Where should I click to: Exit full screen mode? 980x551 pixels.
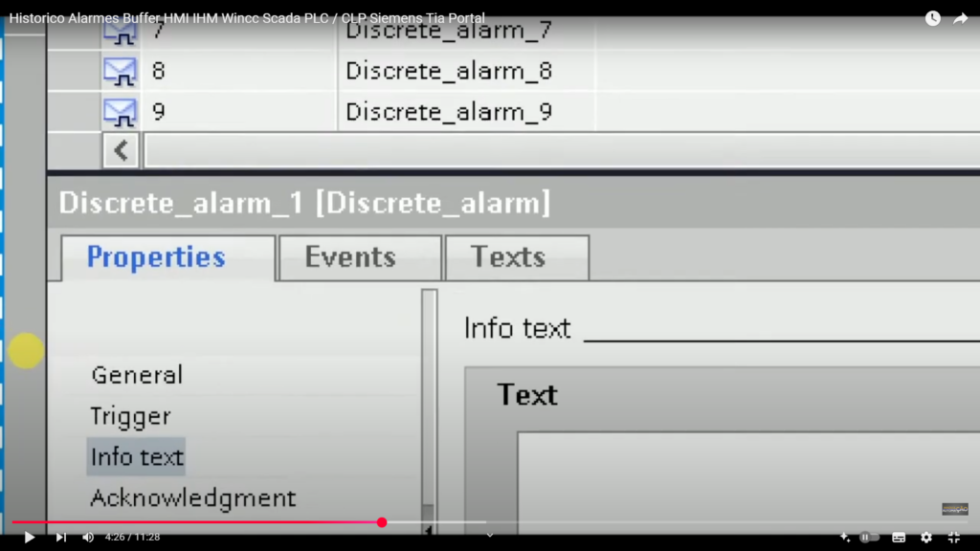tap(954, 538)
